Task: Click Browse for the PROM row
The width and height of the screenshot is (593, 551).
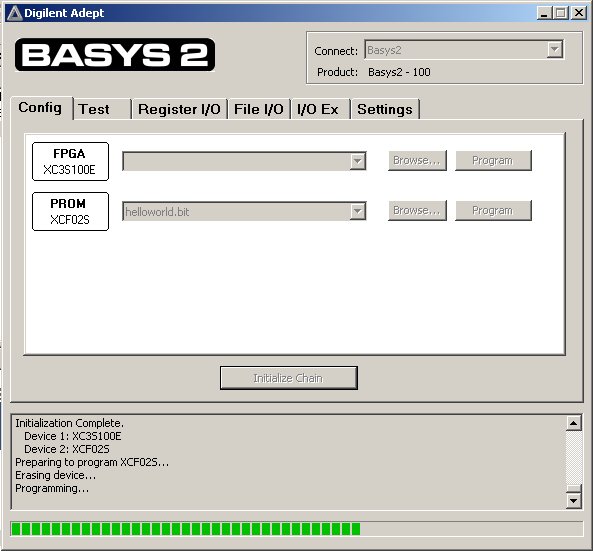Action: 417,210
